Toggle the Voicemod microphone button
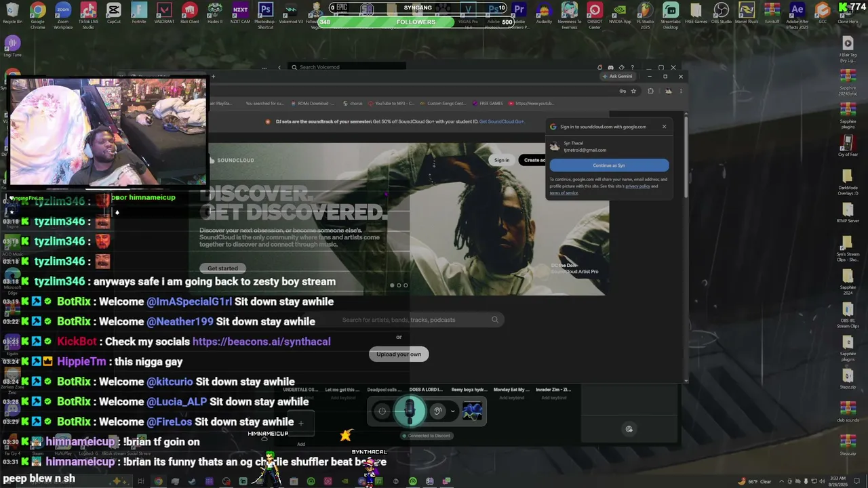The image size is (868, 488). [410, 410]
